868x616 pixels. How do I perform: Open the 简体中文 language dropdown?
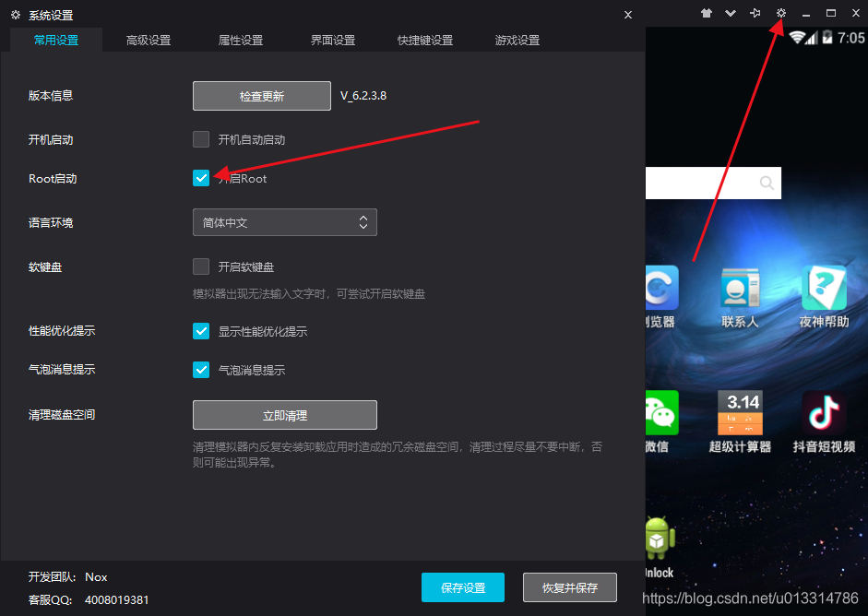pyautogui.click(x=284, y=221)
